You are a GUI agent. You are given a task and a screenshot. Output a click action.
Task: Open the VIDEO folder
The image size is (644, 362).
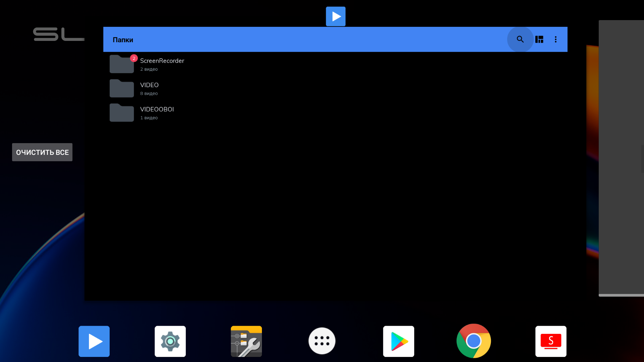coord(149,88)
